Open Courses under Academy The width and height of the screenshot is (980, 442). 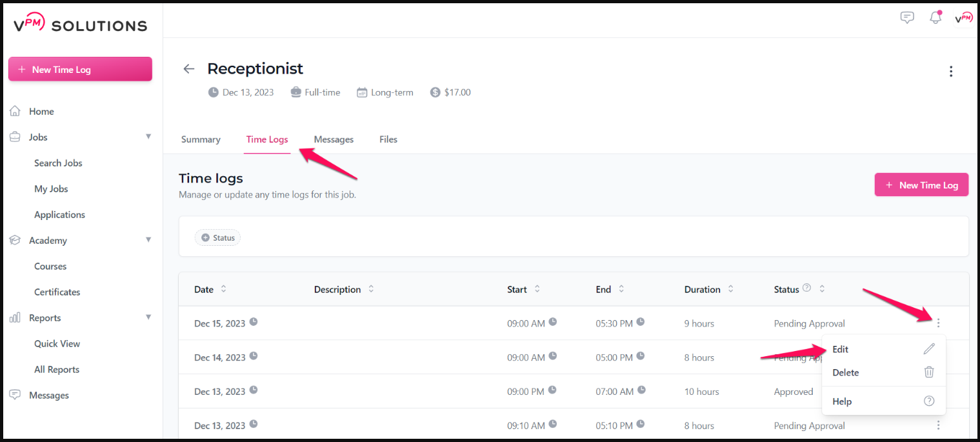tap(50, 266)
